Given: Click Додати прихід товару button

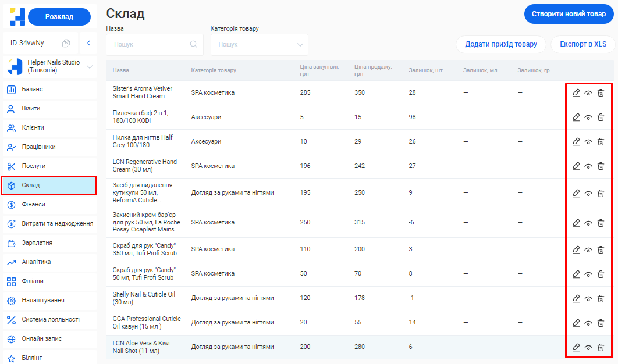Looking at the screenshot, I should pos(500,44).
